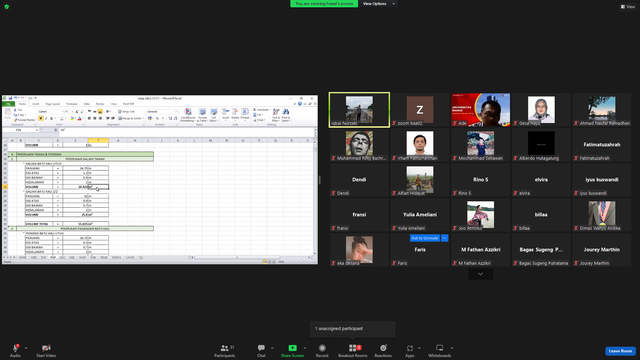This screenshot has height=360, width=640.
Task: Toggle Wrap Text in Excel ribbon
Action: click(126, 111)
